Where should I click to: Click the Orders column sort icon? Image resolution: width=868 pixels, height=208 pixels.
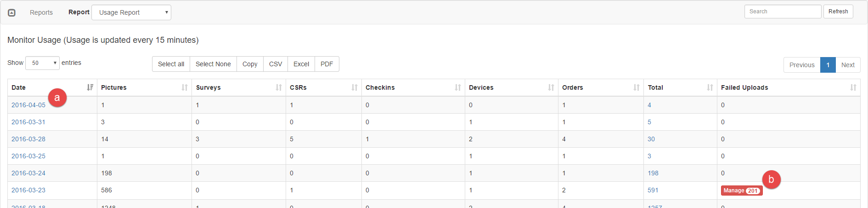pos(637,87)
